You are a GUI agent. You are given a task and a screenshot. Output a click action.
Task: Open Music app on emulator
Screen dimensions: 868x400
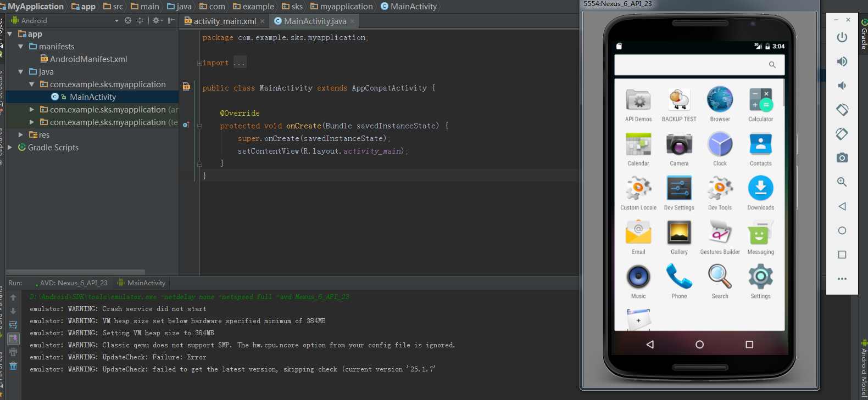(x=638, y=281)
